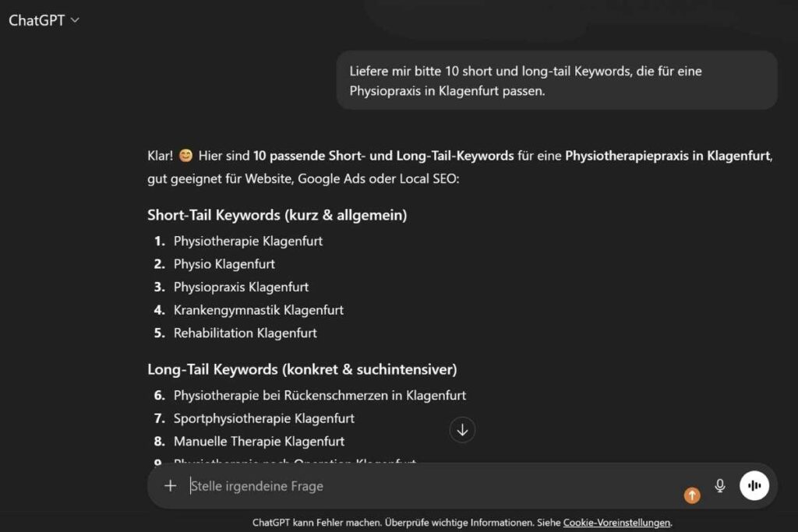Viewport: 798px width, 532px height.
Task: Click the keyword Sportphysiotherapie Klagenfurt
Action: coord(263,418)
